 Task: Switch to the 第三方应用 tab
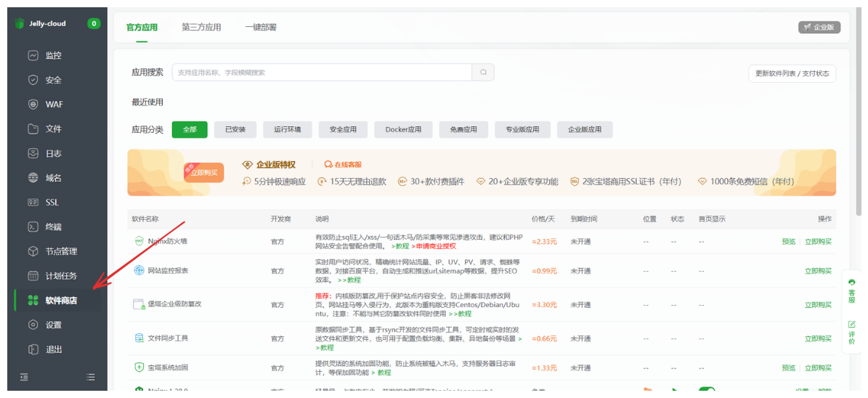(x=201, y=28)
